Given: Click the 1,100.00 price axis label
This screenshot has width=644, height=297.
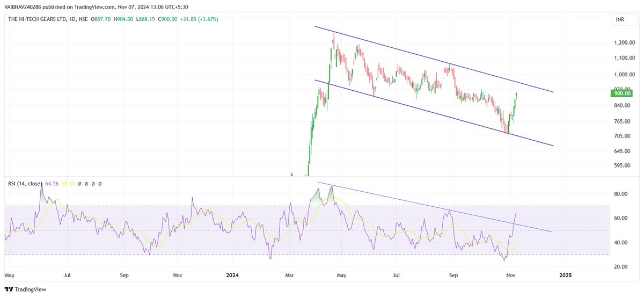Looking at the screenshot, I should click(x=624, y=58).
